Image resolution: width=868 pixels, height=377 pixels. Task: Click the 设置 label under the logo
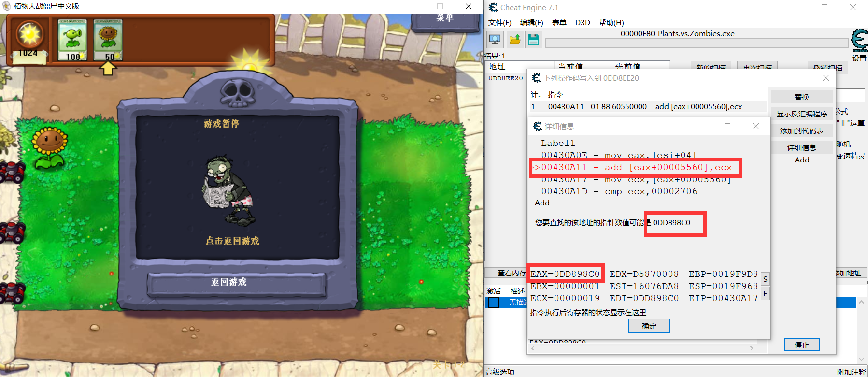[859, 58]
